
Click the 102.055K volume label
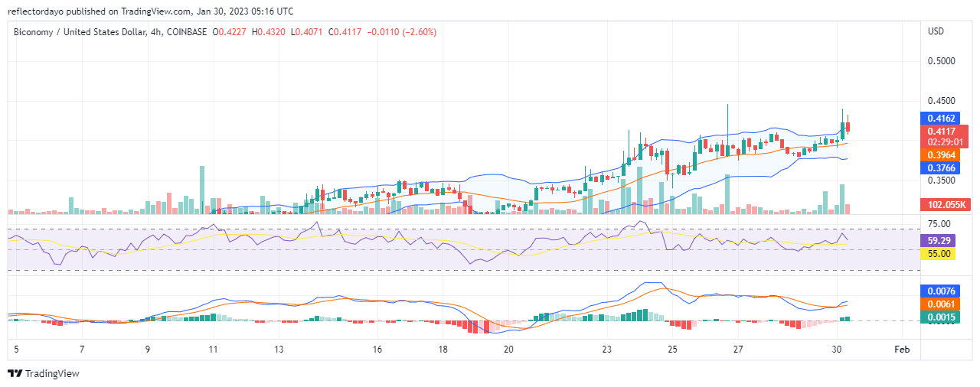point(946,205)
